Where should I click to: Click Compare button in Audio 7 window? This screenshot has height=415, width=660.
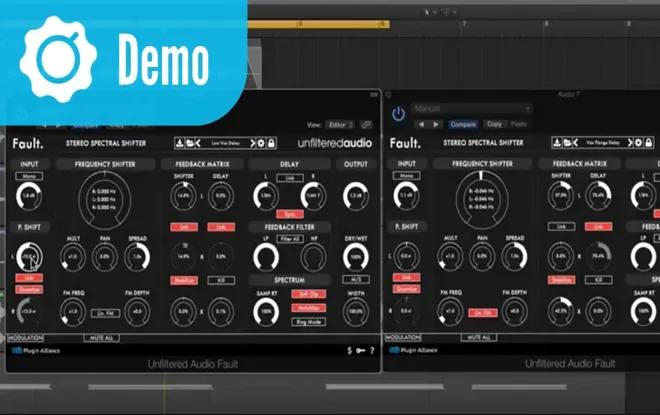click(x=463, y=124)
